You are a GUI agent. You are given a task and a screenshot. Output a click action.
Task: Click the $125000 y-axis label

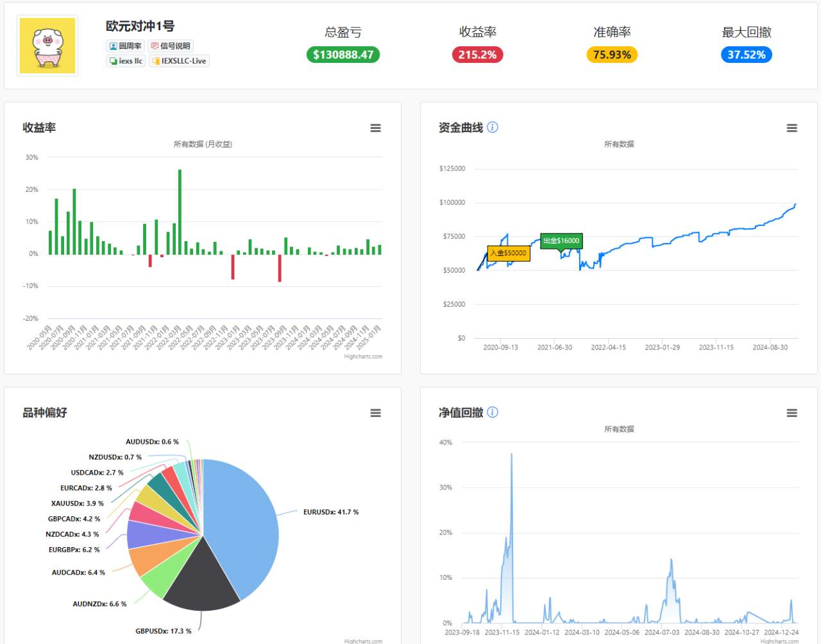coord(452,169)
